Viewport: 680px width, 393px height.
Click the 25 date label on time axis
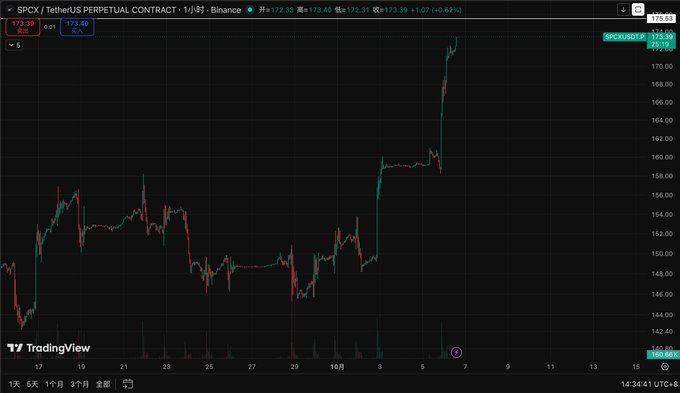[209, 367]
